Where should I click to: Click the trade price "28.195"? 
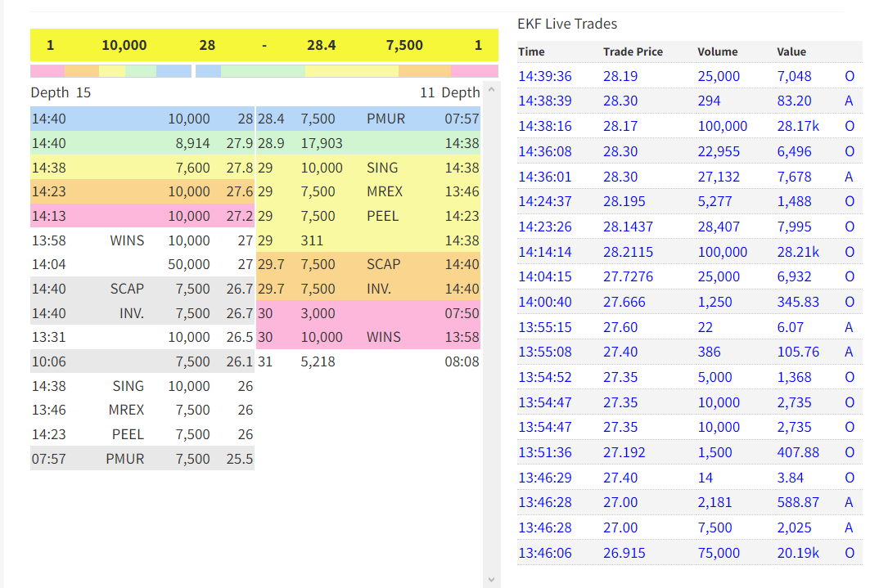[624, 202]
